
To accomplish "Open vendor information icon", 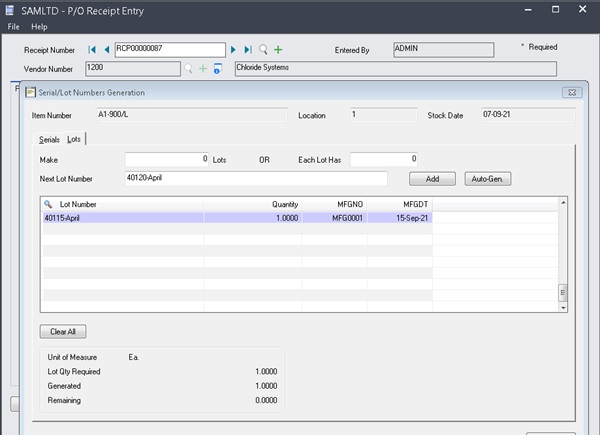I will tap(217, 68).
